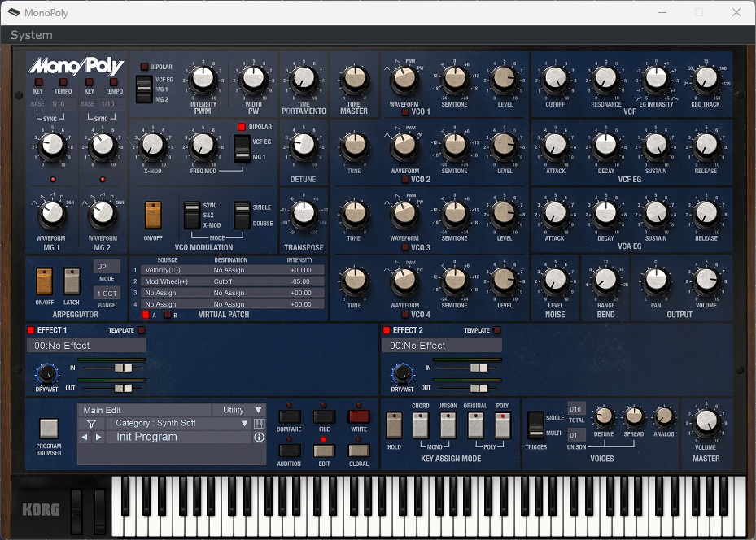This screenshot has height=540, width=756.
Task: Click the COMPARE button
Action: (x=289, y=416)
